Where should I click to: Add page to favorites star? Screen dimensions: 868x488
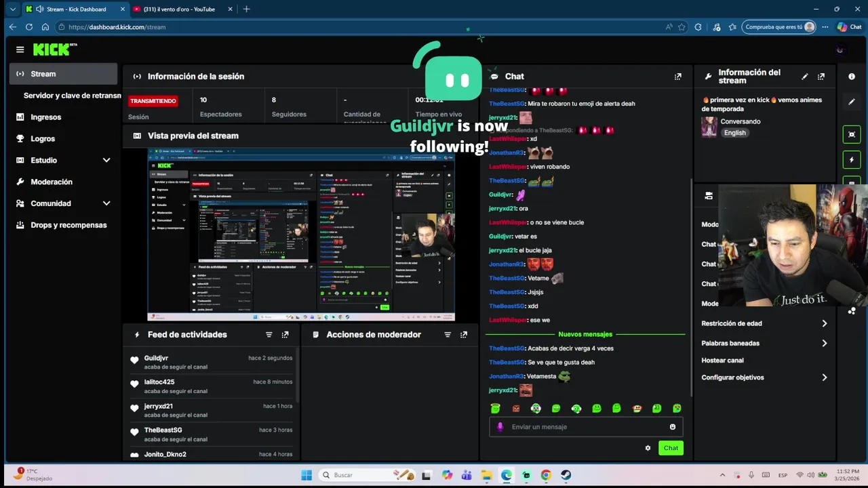point(682,27)
